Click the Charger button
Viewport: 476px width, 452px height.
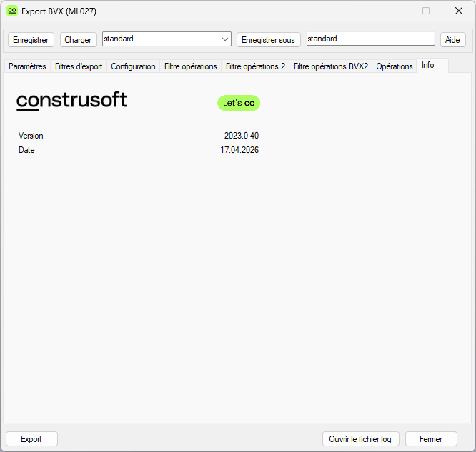click(79, 40)
